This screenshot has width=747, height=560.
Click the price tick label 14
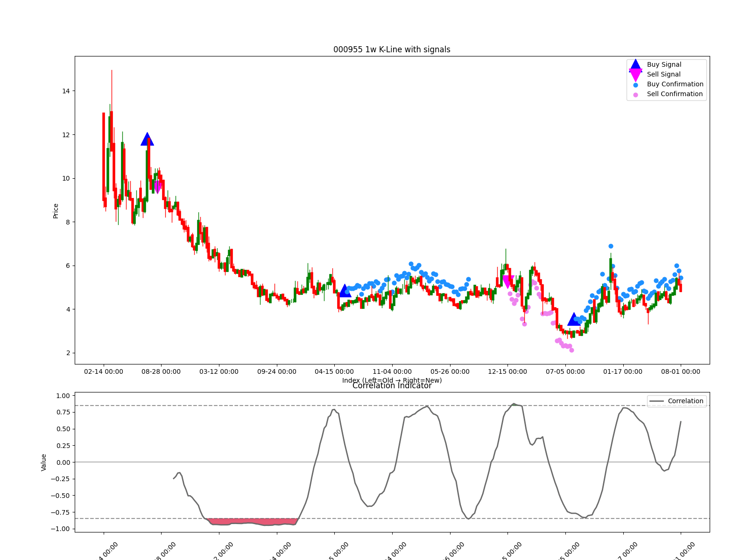point(66,91)
